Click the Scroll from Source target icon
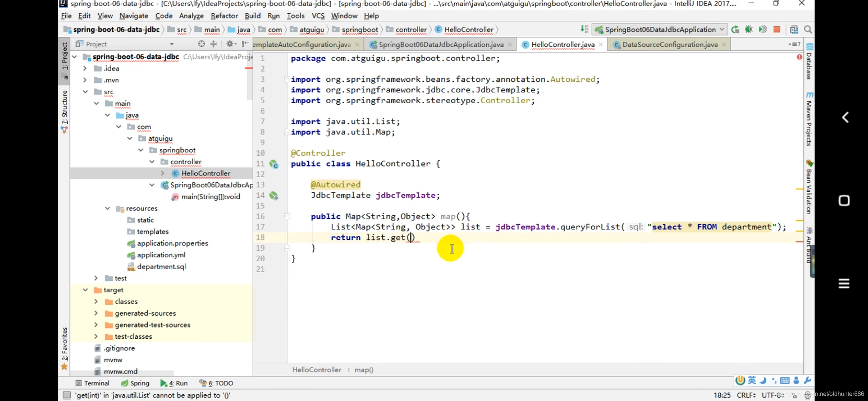868x401 pixels. point(201,44)
